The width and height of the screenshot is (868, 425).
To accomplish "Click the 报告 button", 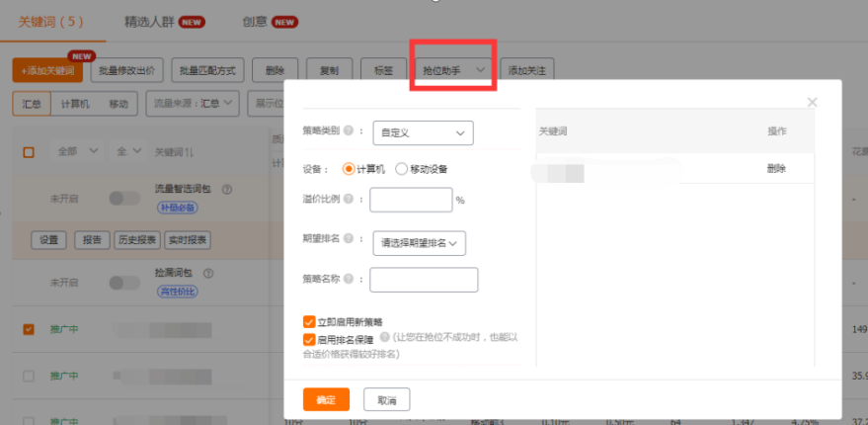I will tap(92, 240).
